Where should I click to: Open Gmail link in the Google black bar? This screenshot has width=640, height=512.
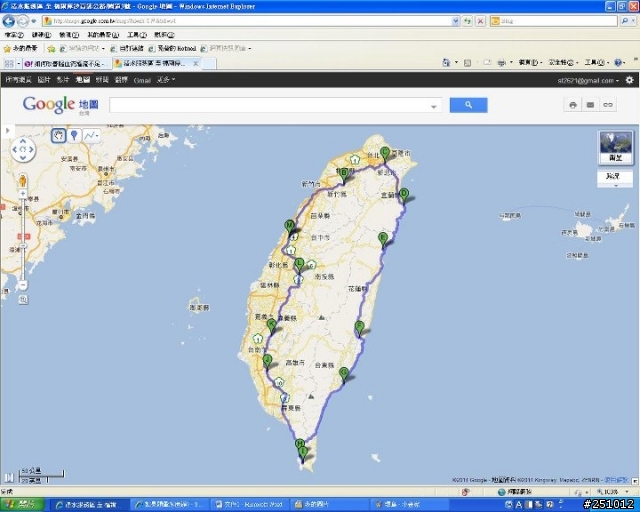142,80
